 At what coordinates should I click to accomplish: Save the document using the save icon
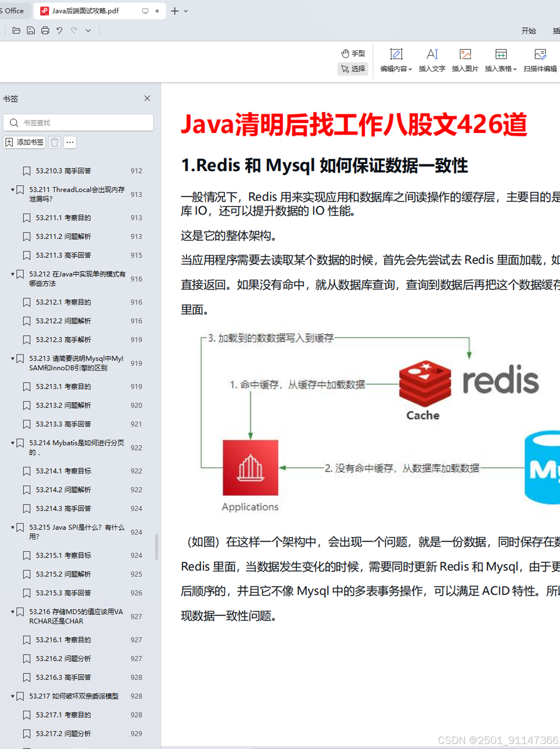31,31
